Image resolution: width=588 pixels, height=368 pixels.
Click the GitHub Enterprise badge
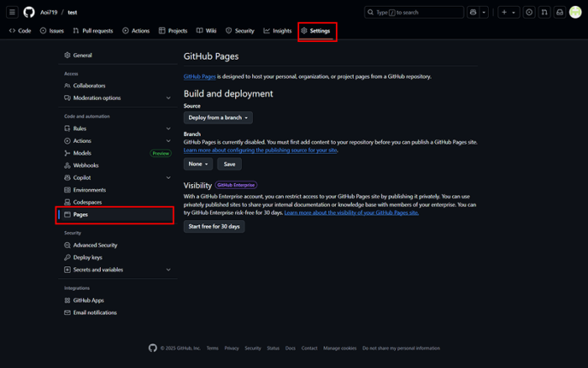tap(236, 186)
